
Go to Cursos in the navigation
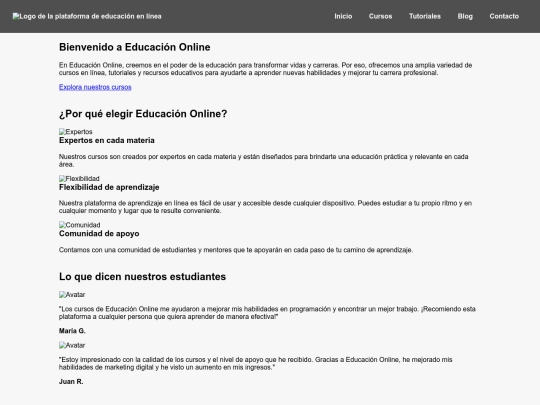(380, 16)
